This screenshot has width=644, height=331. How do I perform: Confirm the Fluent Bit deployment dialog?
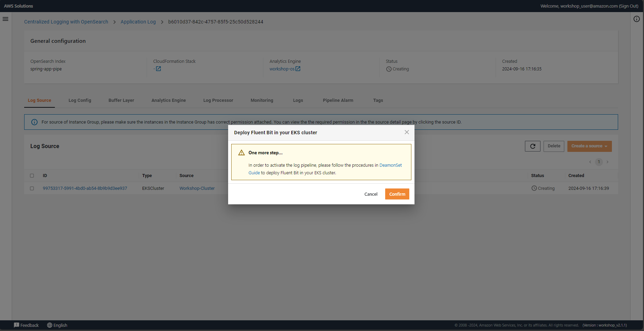[397, 194]
